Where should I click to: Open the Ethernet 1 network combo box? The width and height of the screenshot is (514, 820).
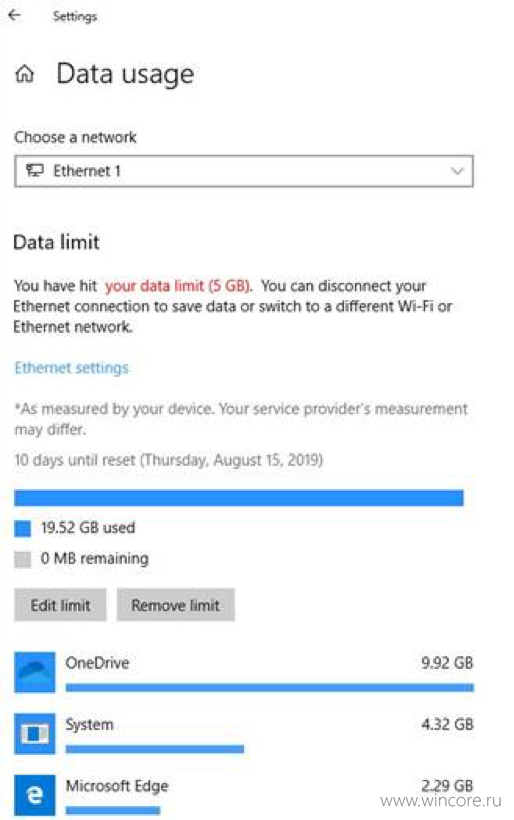(x=244, y=171)
